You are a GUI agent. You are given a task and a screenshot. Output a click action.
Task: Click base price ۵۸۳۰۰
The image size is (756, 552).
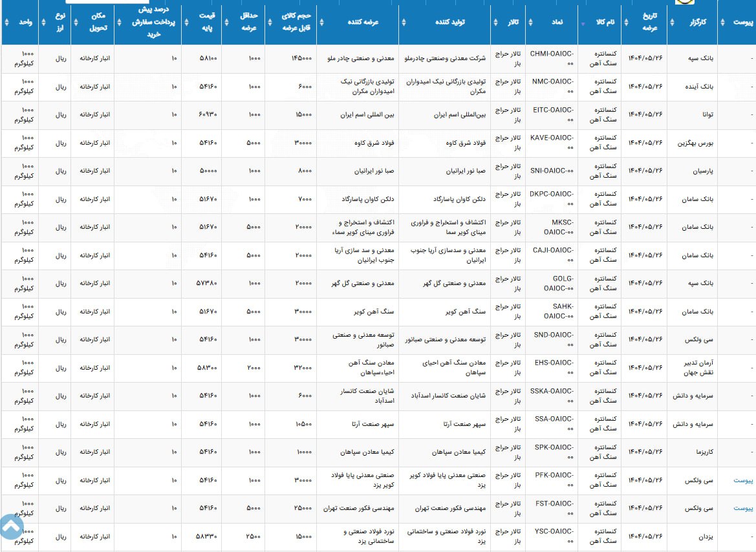208,368
